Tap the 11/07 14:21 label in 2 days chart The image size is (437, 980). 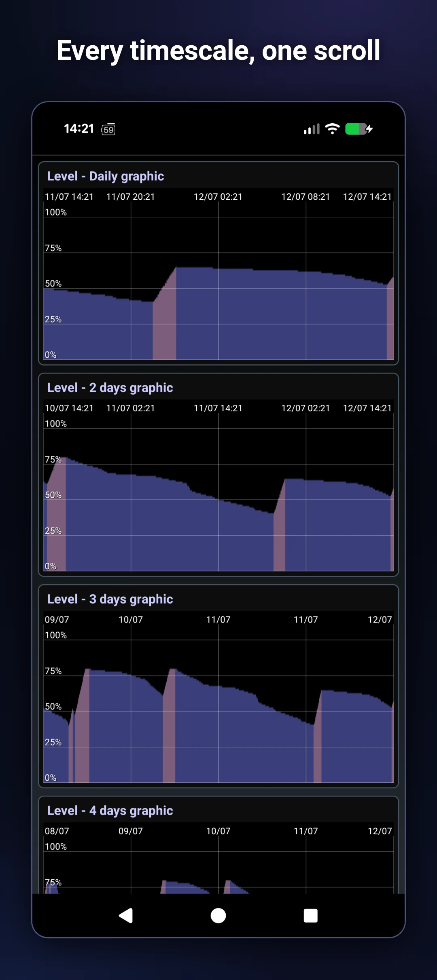(218, 408)
